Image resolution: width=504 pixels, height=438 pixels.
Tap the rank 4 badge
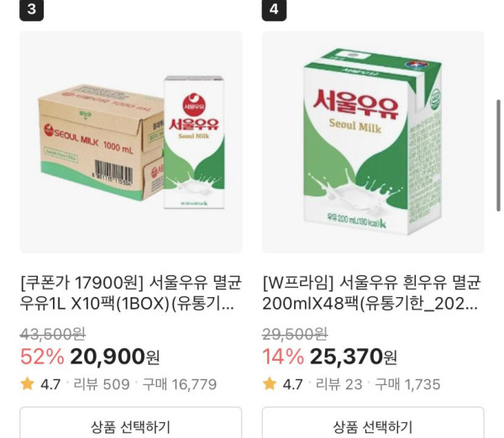274,10
